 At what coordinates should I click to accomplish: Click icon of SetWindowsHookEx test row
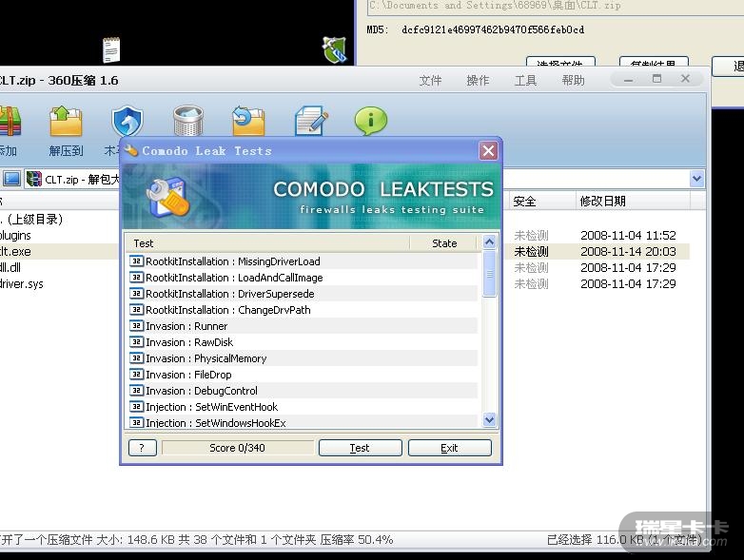click(x=136, y=422)
